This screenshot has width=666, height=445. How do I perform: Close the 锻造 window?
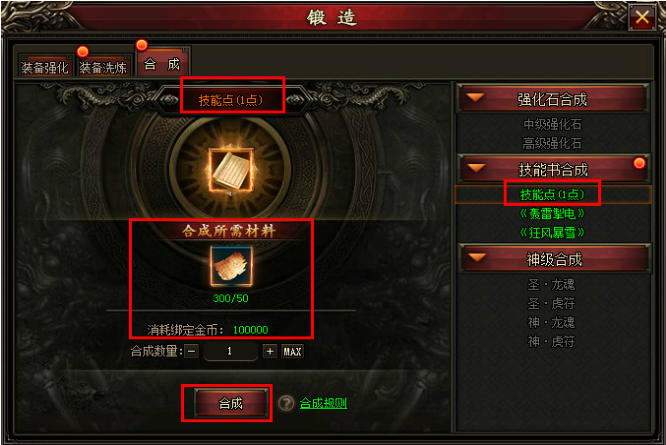642,17
